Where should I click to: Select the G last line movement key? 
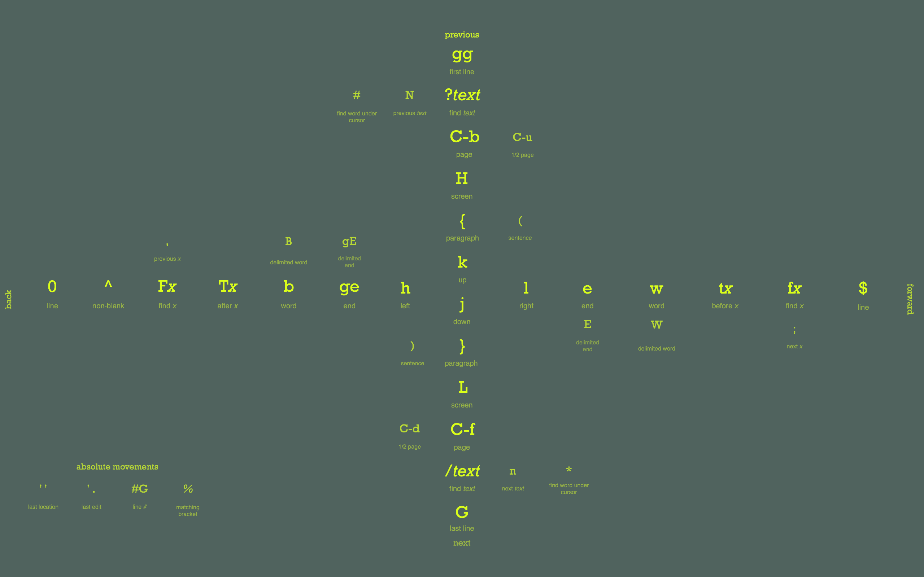[461, 513]
